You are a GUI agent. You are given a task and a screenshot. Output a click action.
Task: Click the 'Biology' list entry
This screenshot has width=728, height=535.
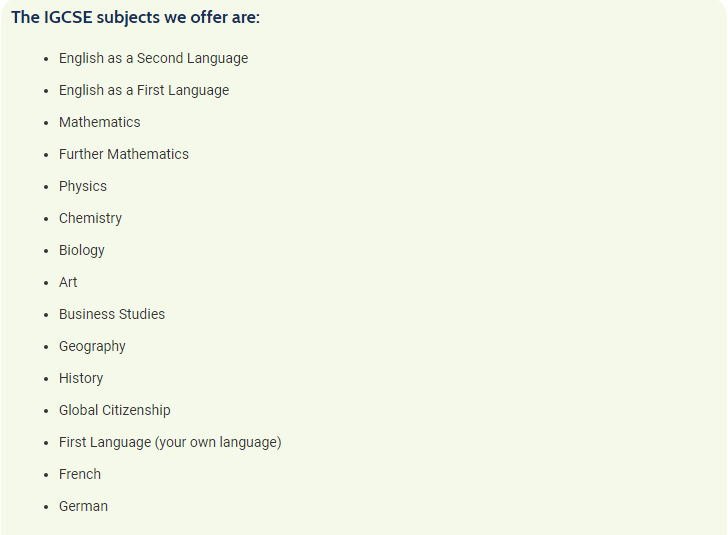click(x=82, y=250)
